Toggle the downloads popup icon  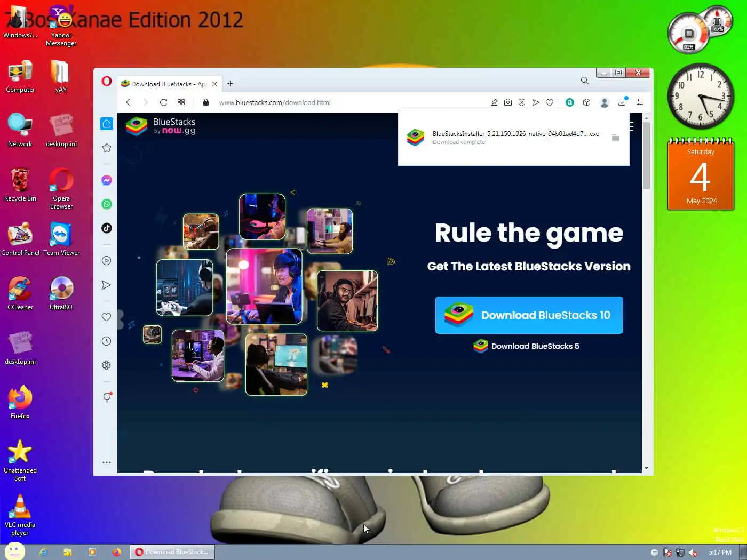622,102
